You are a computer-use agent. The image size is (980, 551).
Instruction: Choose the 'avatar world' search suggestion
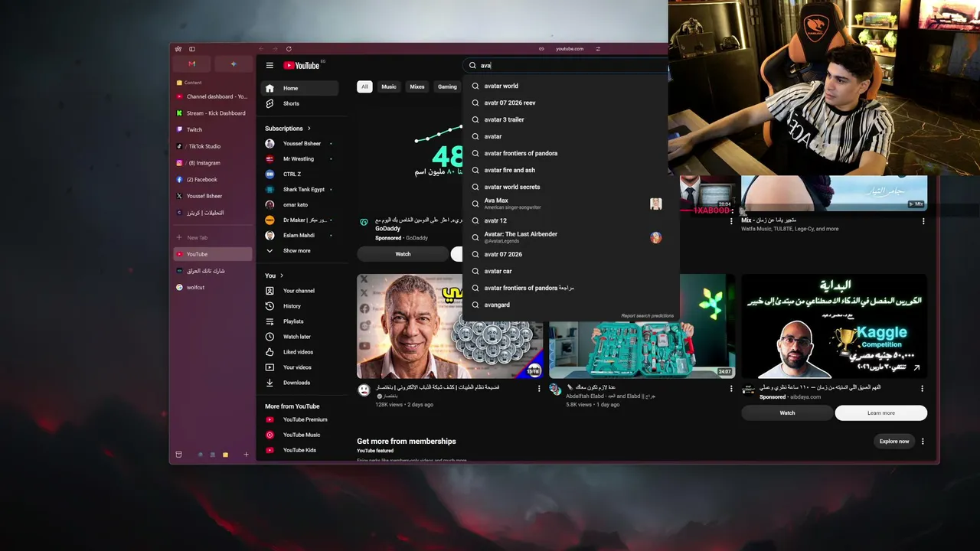(x=570, y=86)
